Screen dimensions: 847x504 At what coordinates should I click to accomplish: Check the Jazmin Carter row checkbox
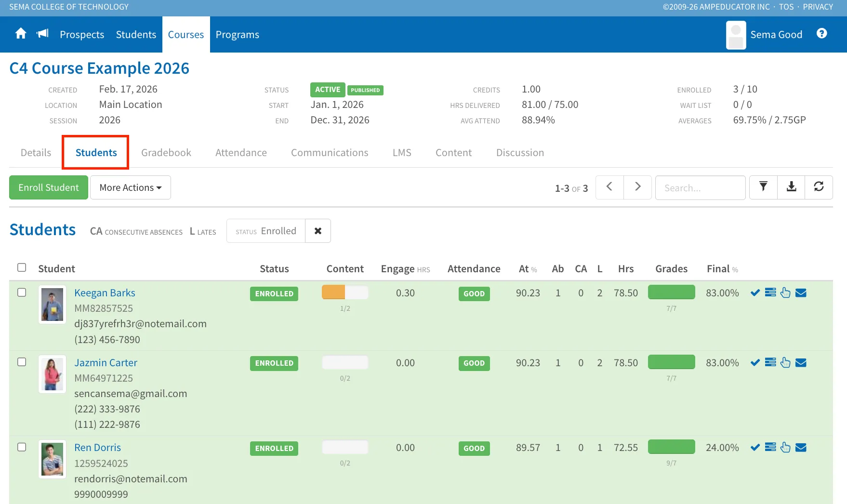click(x=22, y=362)
